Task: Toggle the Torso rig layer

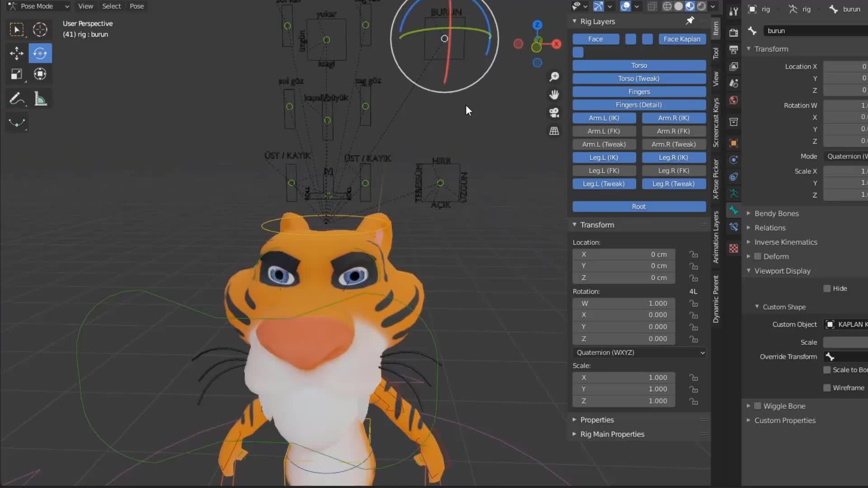Action: point(639,65)
